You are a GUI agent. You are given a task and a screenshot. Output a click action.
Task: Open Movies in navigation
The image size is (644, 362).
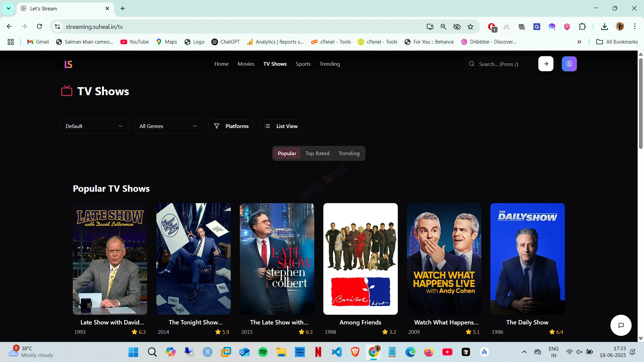click(x=246, y=64)
